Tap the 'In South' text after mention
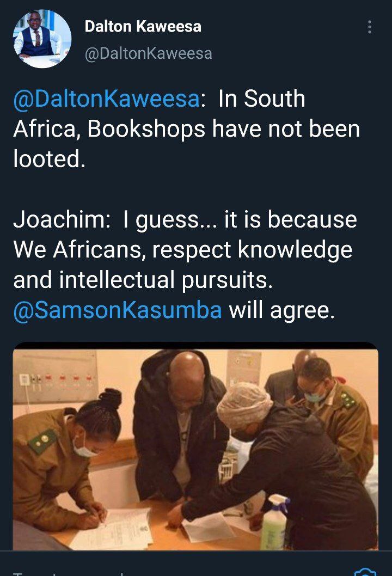The image size is (392, 576). (261, 99)
